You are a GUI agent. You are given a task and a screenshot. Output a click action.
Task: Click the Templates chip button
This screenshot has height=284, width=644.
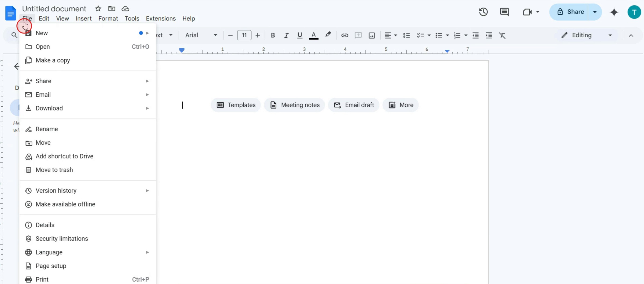236,105
